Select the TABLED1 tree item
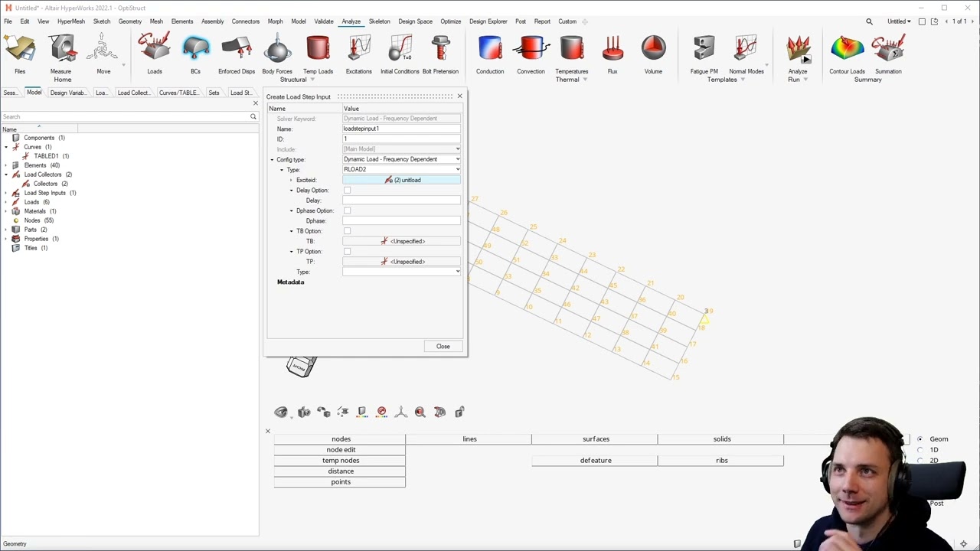The image size is (980, 551). [x=46, y=156]
